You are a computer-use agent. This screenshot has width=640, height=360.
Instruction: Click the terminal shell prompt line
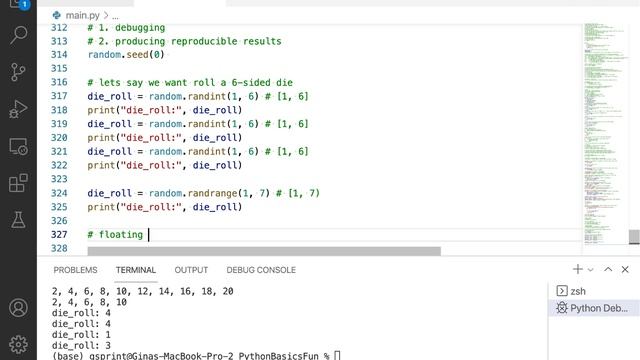(x=196, y=356)
